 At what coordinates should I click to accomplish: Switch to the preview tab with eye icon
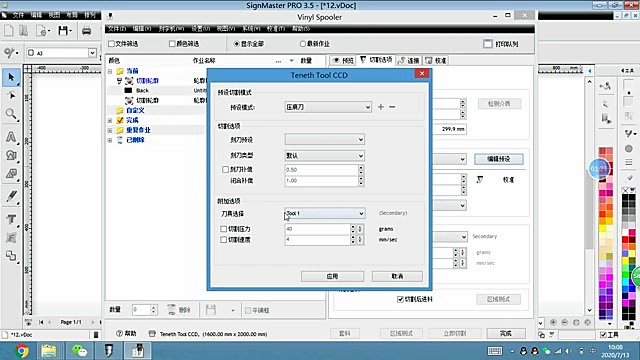click(x=343, y=60)
